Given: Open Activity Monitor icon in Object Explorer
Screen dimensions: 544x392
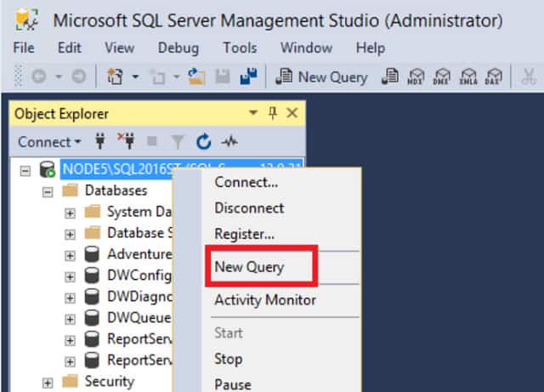Looking at the screenshot, I should [x=229, y=142].
